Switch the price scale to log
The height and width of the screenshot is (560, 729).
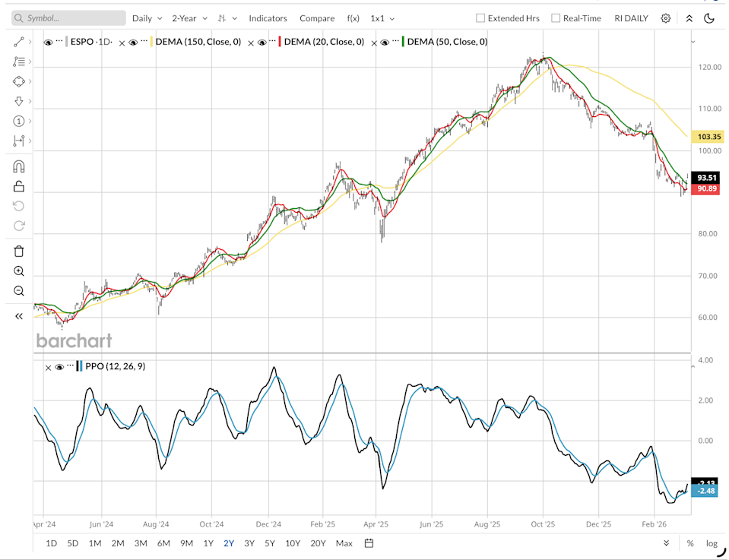click(712, 543)
